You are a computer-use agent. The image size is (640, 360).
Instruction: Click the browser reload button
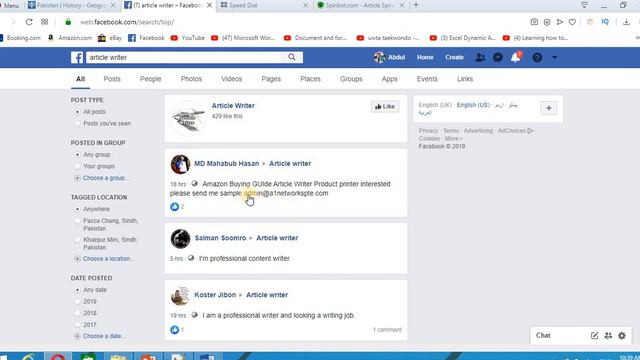(29, 22)
